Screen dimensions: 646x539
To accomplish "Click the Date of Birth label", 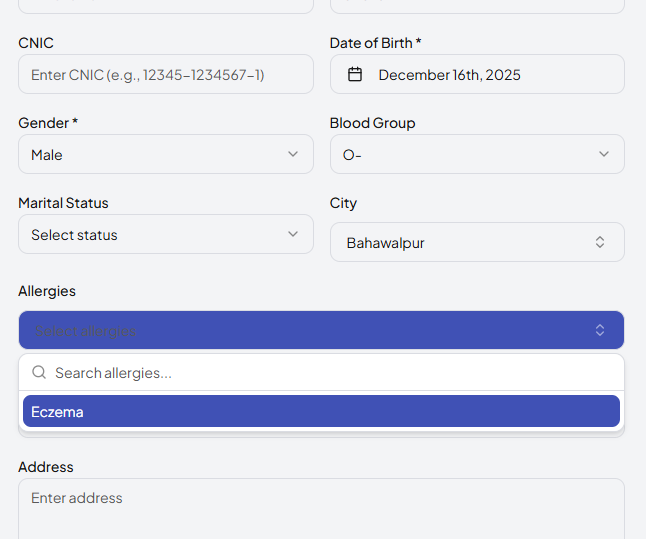I will click(375, 43).
